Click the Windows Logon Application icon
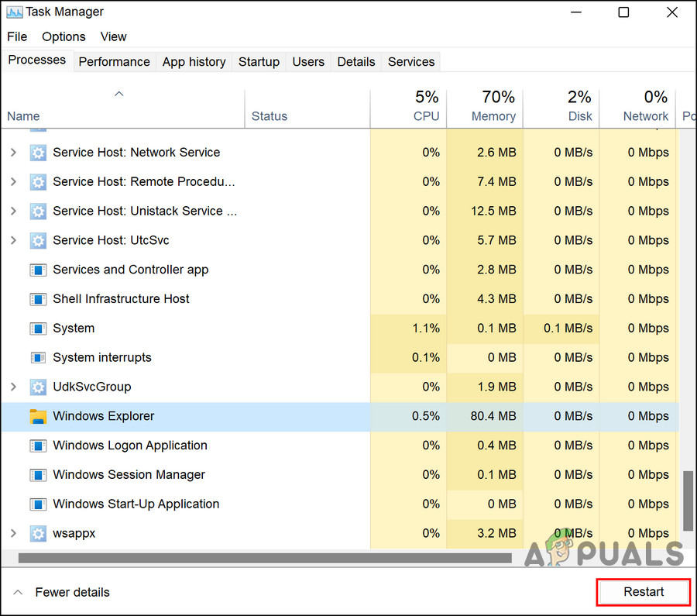Image resolution: width=697 pixels, height=616 pixels. click(38, 446)
